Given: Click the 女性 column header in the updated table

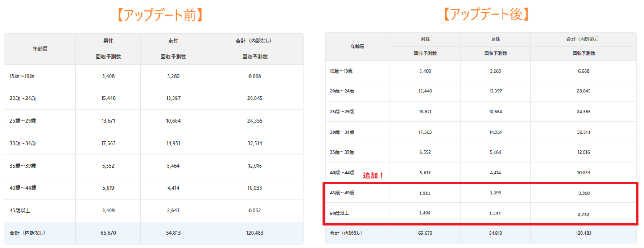Looking at the screenshot, I should coord(495,39).
